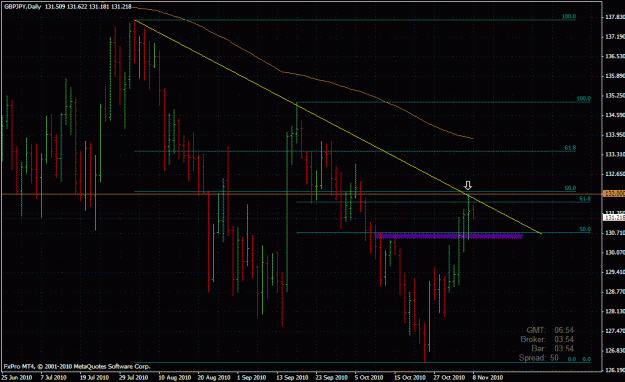625x382 pixels.
Task: Click the 13 Sep 2010 date label
Action: coord(292,377)
